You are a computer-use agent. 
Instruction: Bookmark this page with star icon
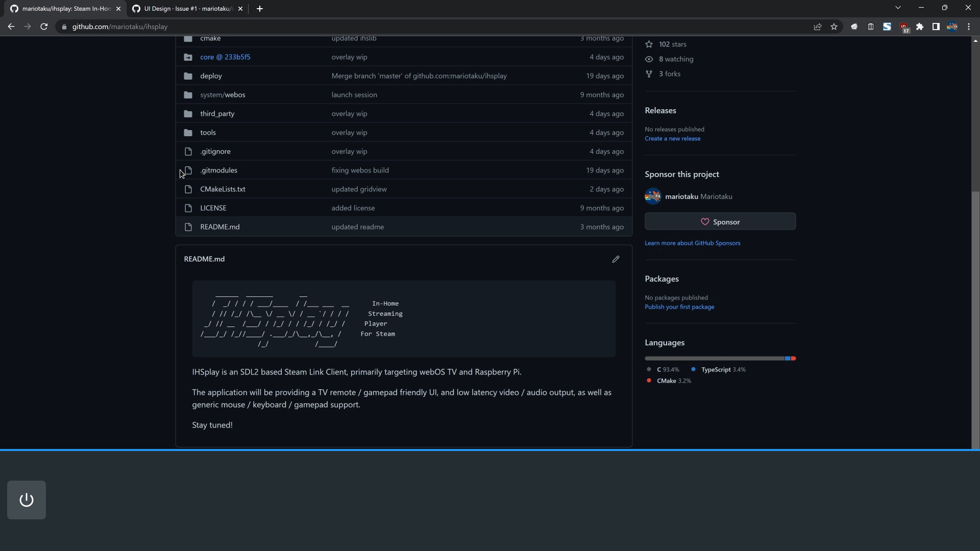[x=834, y=27]
